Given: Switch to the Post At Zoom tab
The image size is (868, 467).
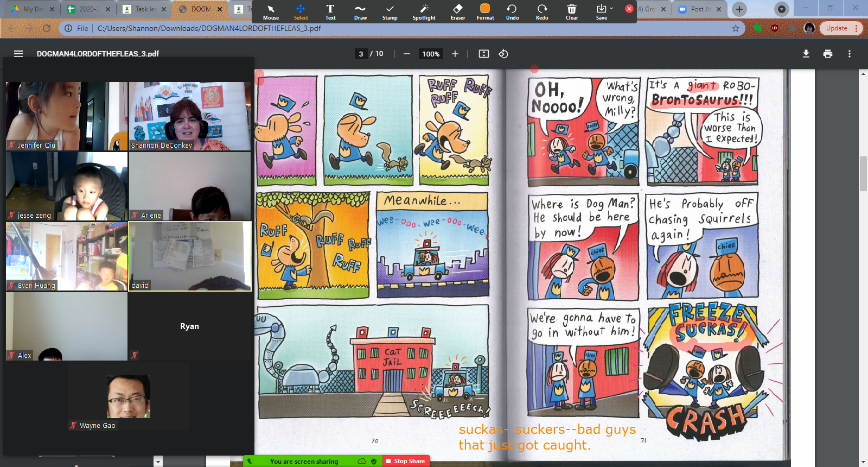Looking at the screenshot, I should point(700,9).
